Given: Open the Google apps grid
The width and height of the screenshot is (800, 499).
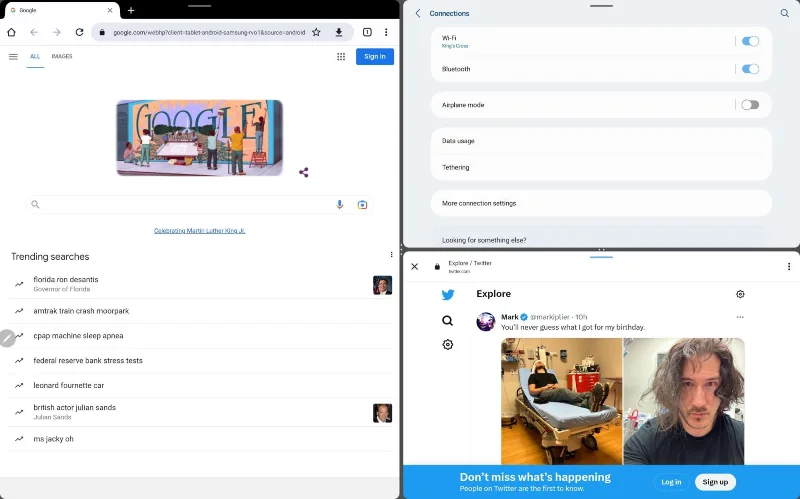Looking at the screenshot, I should point(341,57).
